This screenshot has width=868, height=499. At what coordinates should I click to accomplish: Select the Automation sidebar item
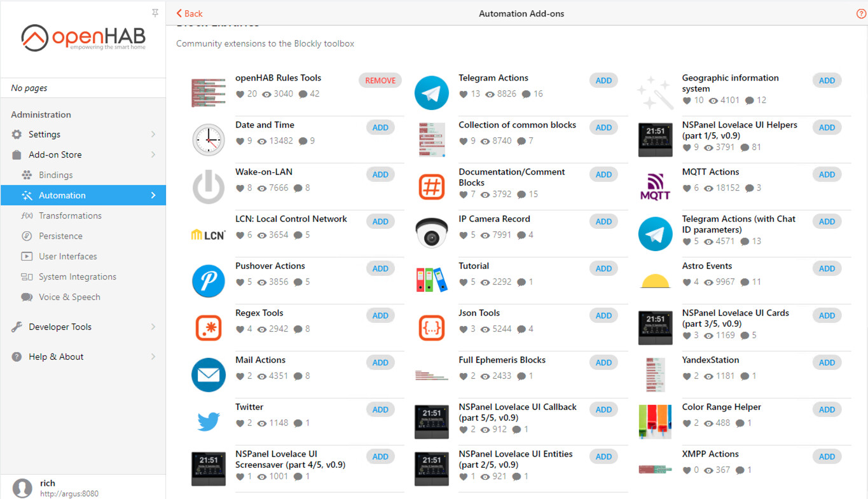pos(83,196)
